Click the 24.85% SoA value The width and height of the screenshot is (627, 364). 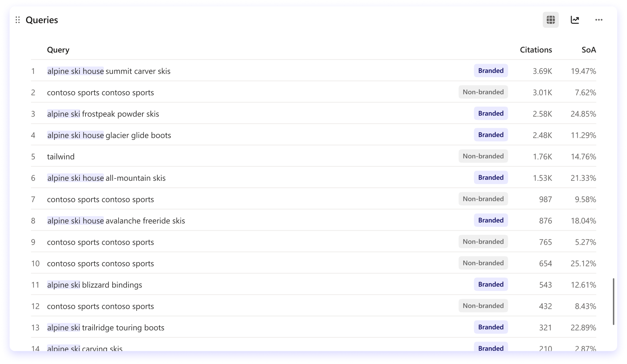click(583, 114)
